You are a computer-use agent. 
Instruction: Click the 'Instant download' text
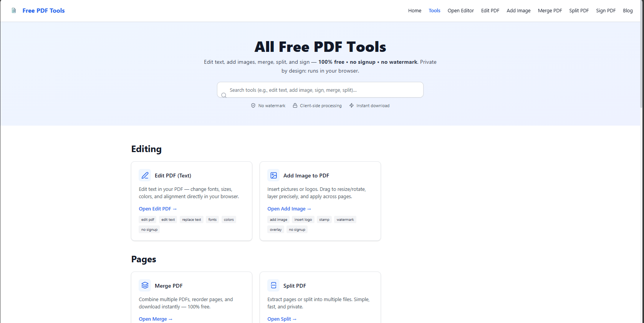[373, 106]
